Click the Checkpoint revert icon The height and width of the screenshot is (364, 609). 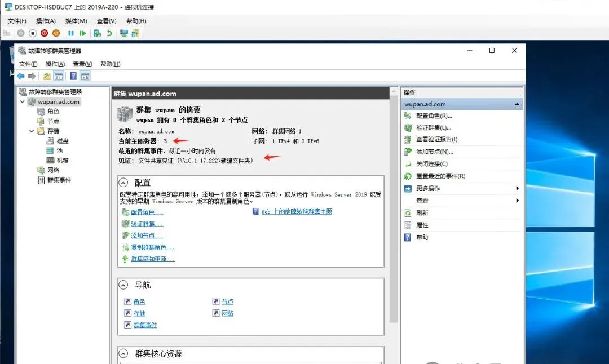110,33
